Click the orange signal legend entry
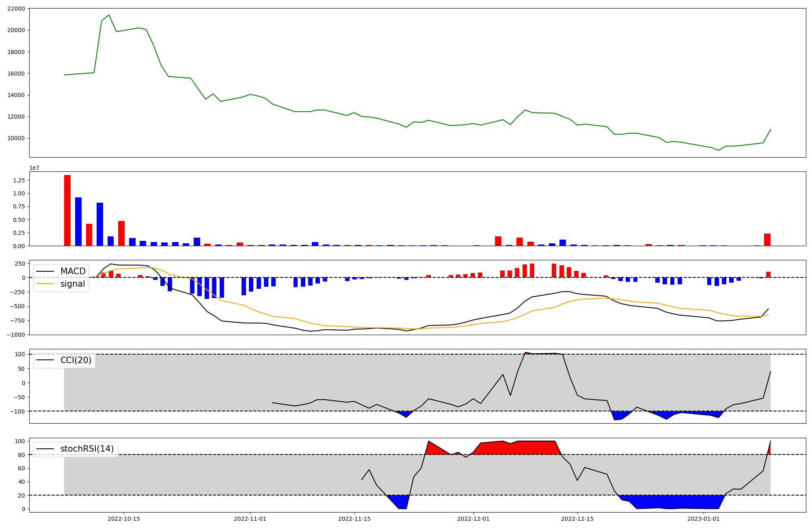This screenshot has width=812, height=528. [73, 284]
